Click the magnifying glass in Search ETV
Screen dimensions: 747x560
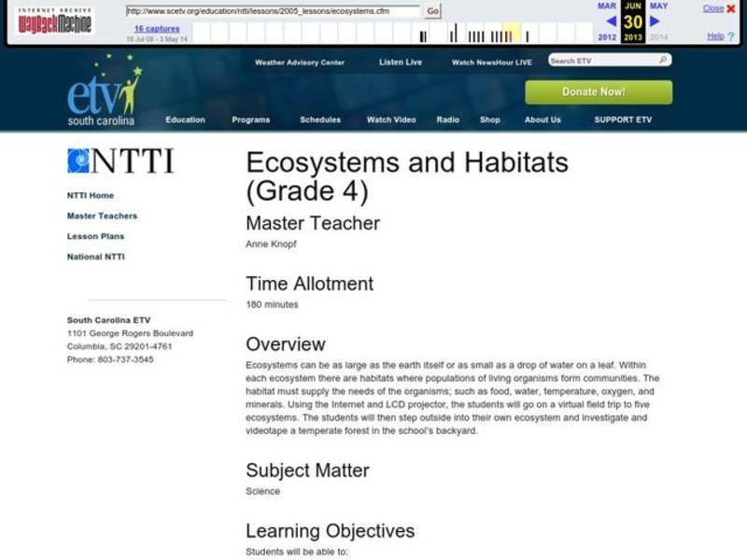pos(661,58)
